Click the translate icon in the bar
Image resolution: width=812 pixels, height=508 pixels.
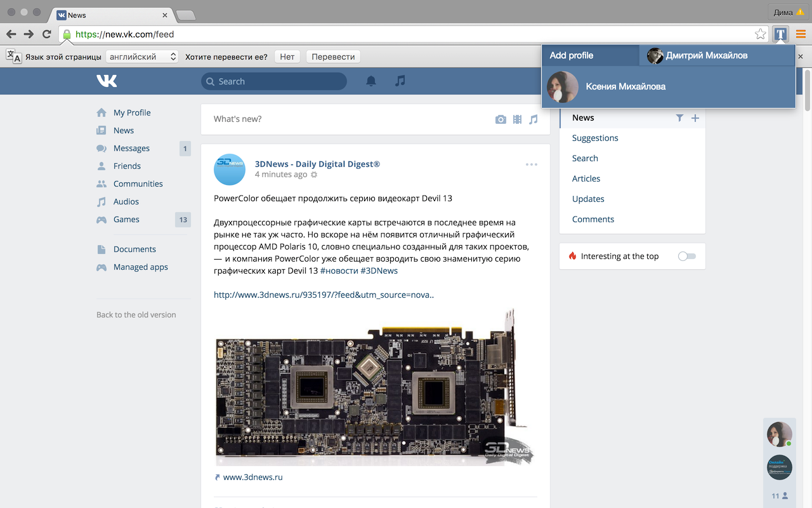pos(13,57)
